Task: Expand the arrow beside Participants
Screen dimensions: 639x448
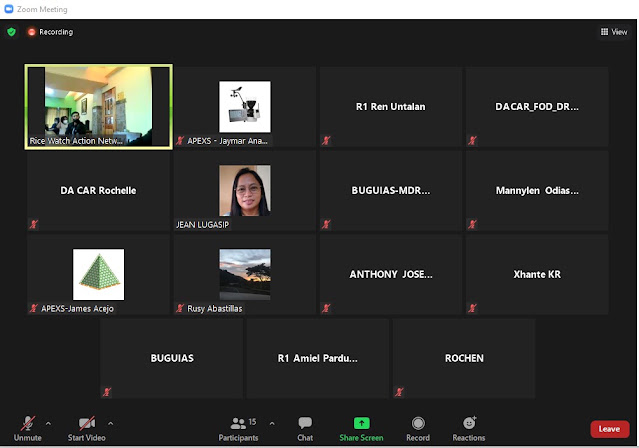Action: pos(272,424)
